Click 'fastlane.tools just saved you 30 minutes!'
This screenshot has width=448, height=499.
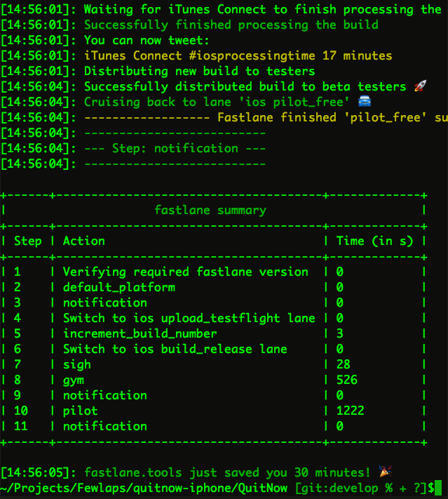227,473
